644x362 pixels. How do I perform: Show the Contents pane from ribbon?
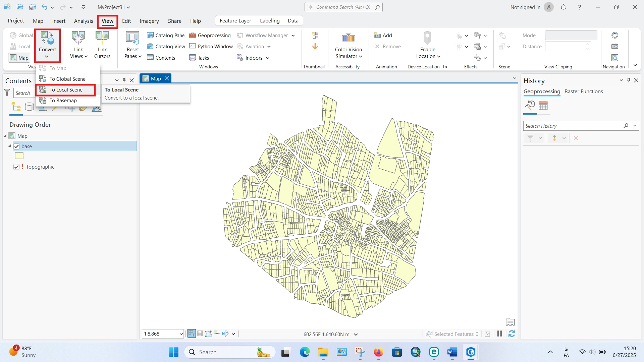pos(161,58)
